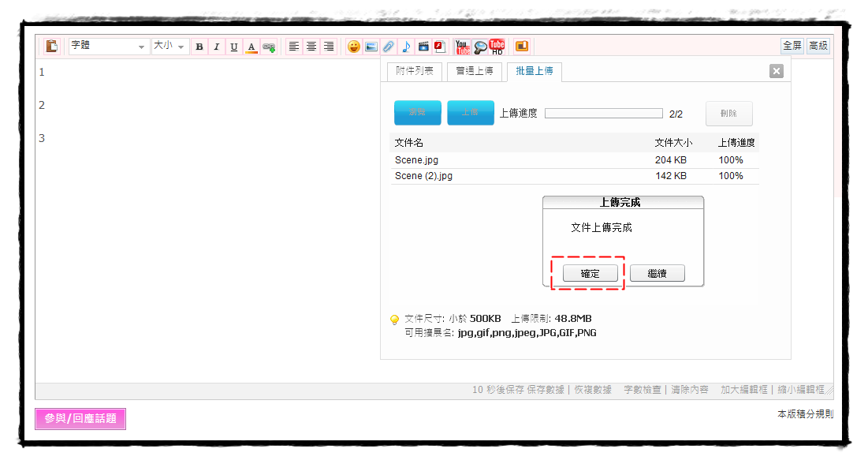Screen dimensions: 868x464
Task: Click the 參與/回應話題 submit button
Action: 80,419
